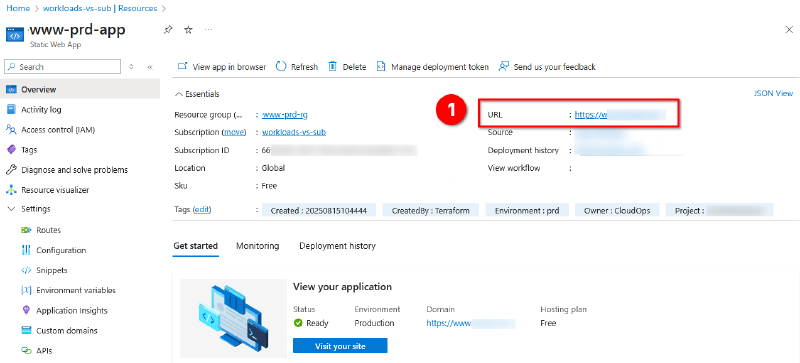800x363 pixels.
Task: Click the Application Insights bulb icon
Action: [27, 310]
